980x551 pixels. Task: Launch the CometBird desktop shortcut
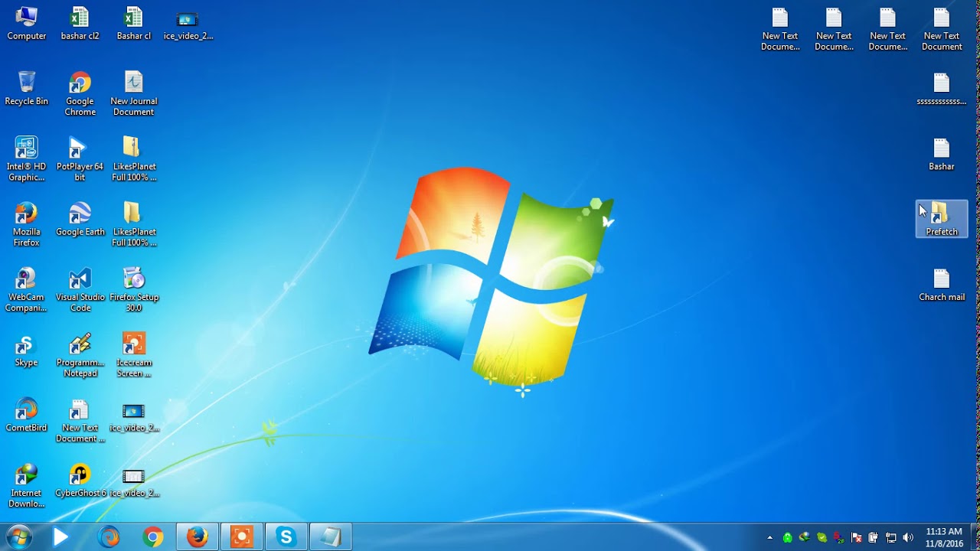[27, 416]
